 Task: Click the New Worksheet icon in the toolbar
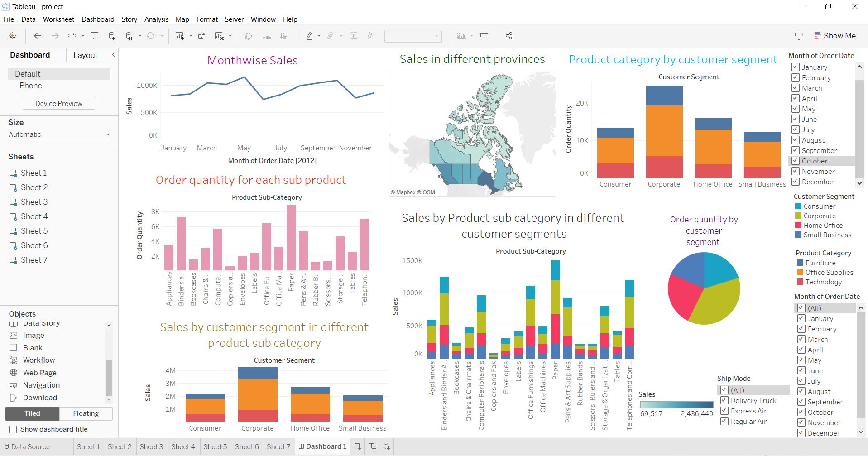180,35
